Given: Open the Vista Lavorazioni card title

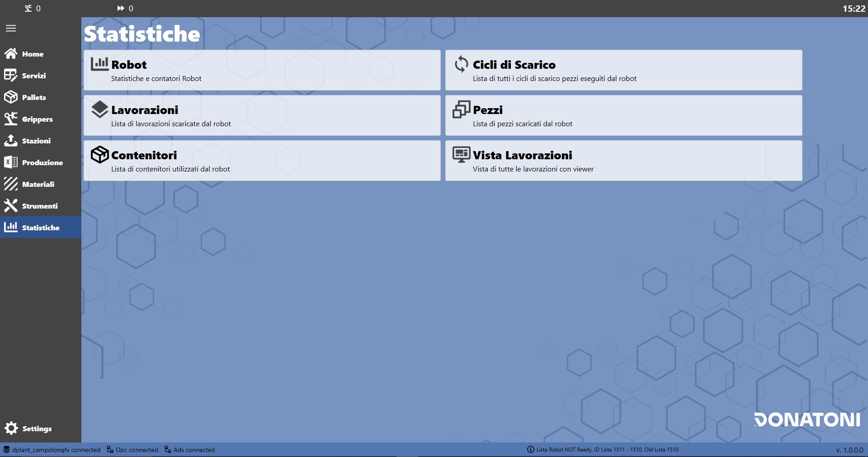Looking at the screenshot, I should [523, 155].
